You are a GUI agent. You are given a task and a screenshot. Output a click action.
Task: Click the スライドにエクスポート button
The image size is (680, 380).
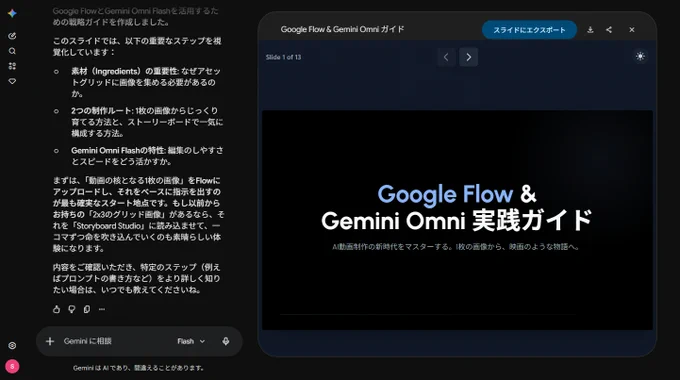529,30
